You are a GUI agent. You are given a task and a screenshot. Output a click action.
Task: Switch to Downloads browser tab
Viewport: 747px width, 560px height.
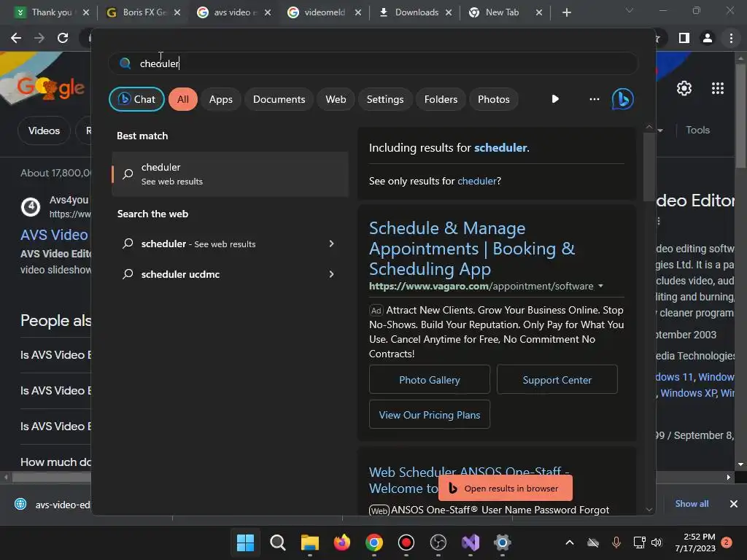coord(416,12)
